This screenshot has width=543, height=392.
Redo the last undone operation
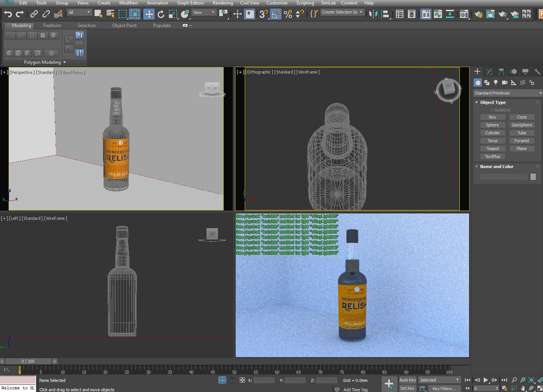point(19,14)
